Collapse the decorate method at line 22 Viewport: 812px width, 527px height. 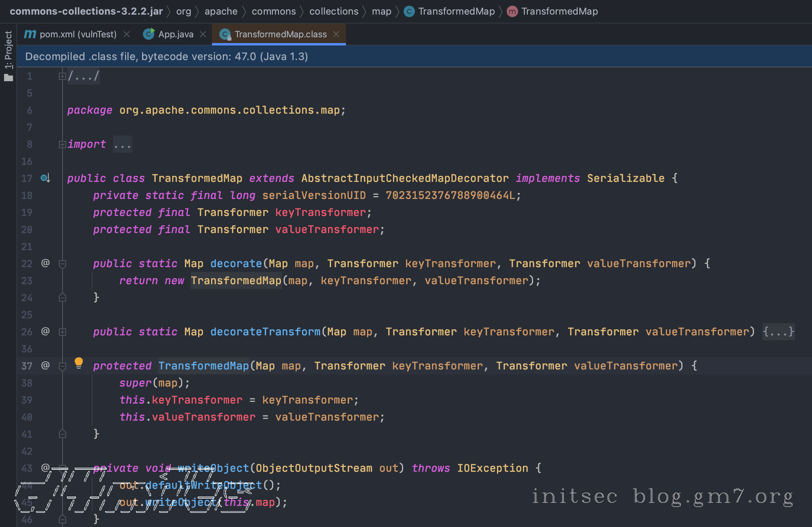(x=62, y=264)
